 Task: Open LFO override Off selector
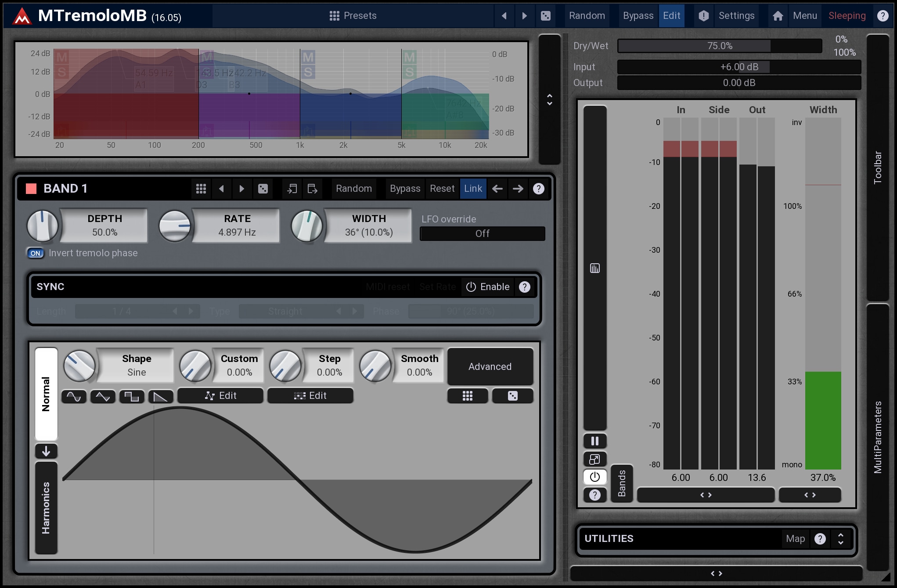point(483,234)
